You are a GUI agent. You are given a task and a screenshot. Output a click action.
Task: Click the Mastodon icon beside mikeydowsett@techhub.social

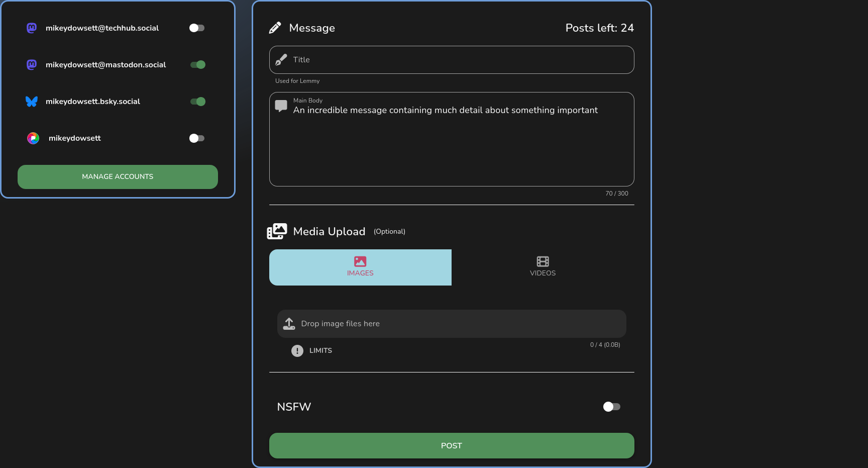click(32, 28)
